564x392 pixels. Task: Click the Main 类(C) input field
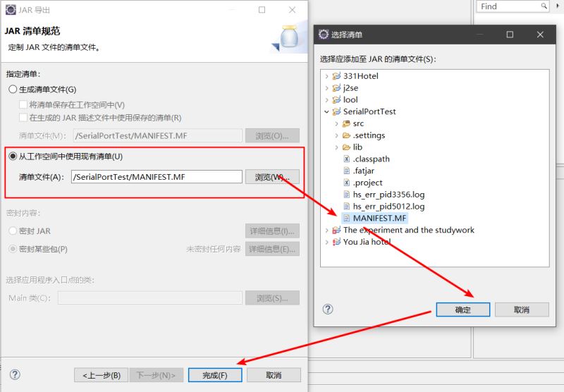tap(150, 298)
